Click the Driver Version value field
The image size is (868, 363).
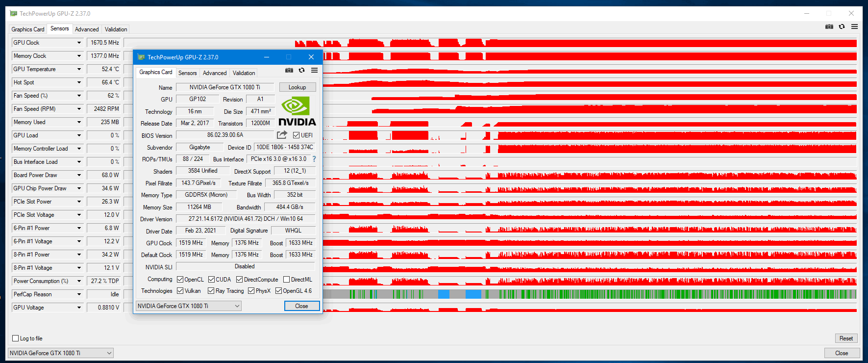click(x=246, y=219)
